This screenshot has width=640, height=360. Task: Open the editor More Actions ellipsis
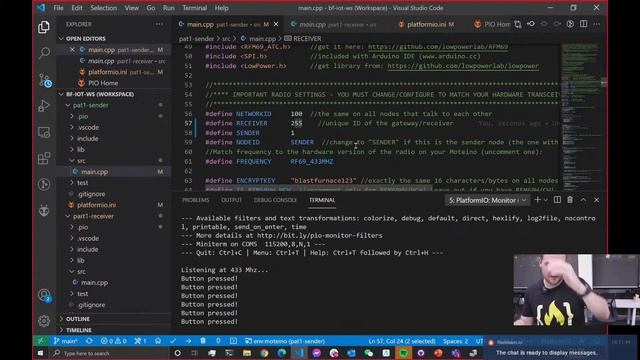pos(597,24)
